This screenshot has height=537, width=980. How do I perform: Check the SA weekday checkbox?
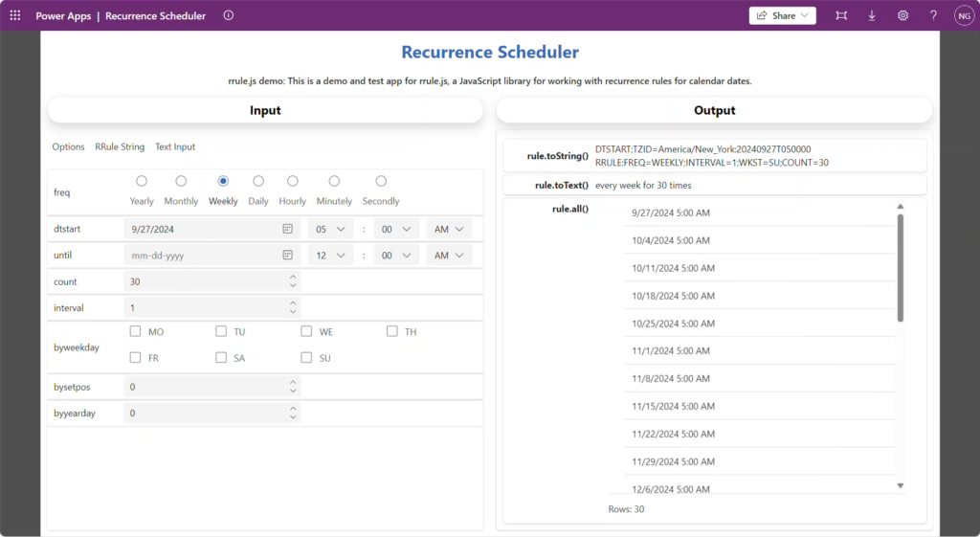tap(221, 358)
